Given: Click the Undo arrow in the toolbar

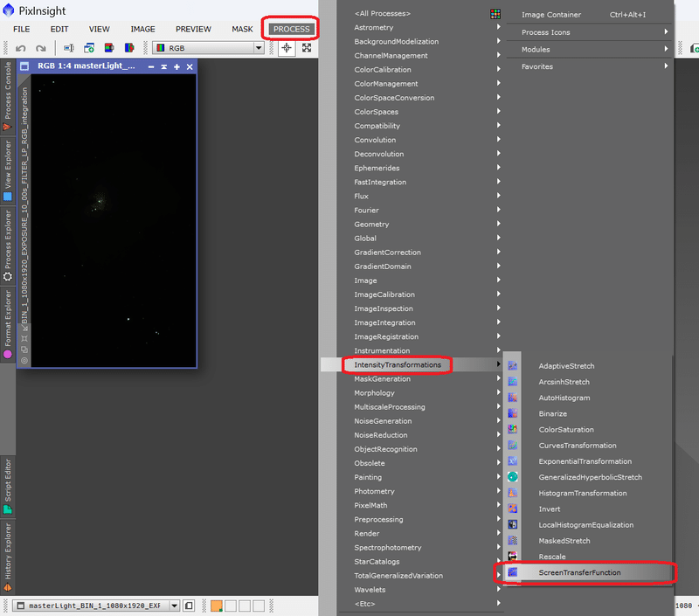Looking at the screenshot, I should click(20, 48).
